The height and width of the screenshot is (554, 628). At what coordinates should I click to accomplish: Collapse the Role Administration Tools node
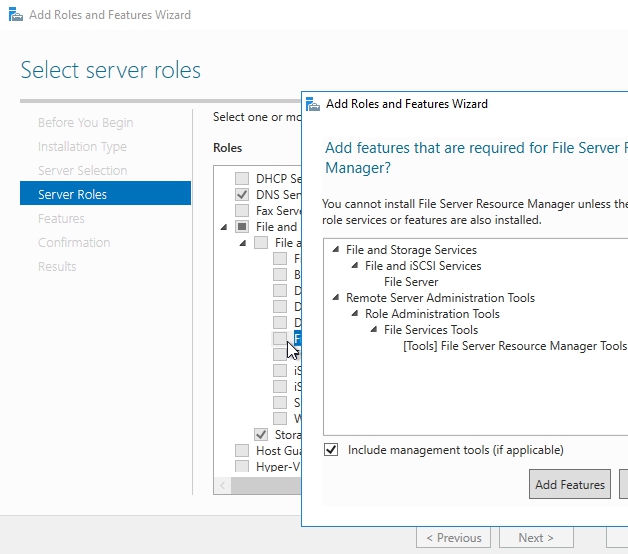click(x=355, y=314)
